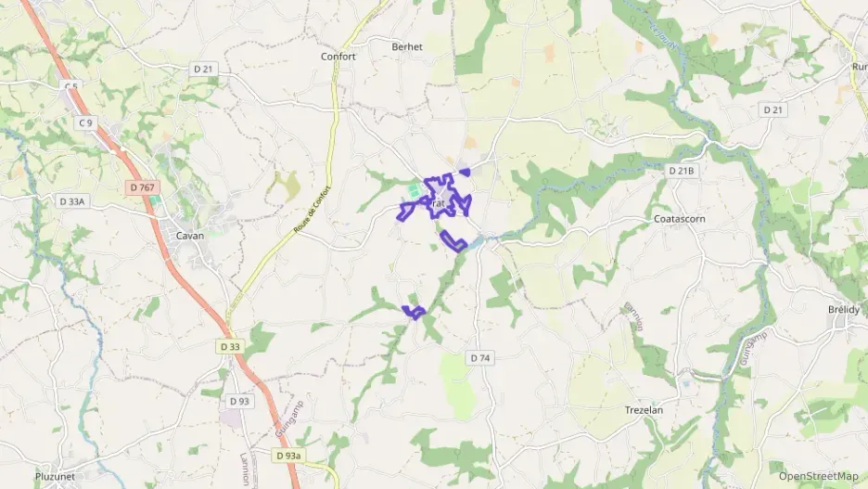The image size is (868, 489).
Task: Select the Brélidy town label
Action: (844, 310)
